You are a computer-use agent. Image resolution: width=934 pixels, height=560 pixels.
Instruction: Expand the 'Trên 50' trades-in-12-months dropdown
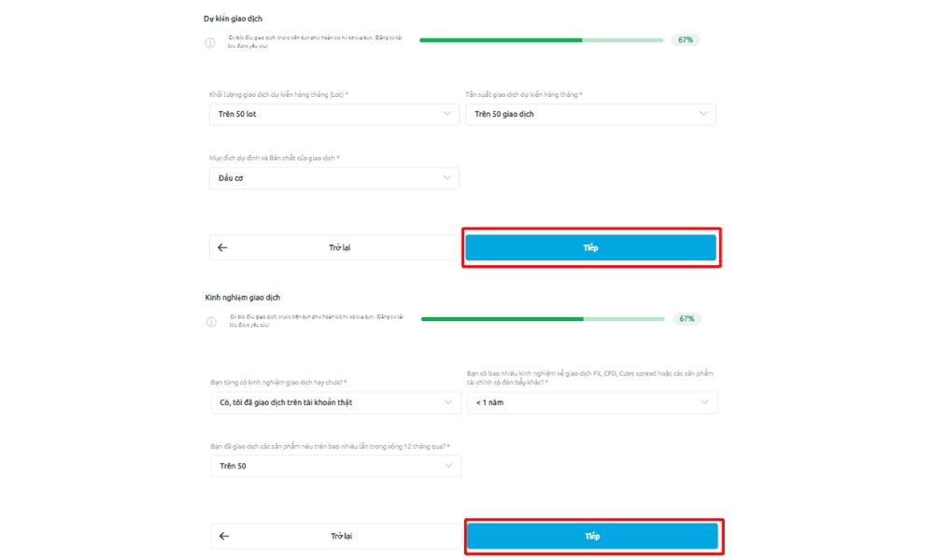point(335,466)
